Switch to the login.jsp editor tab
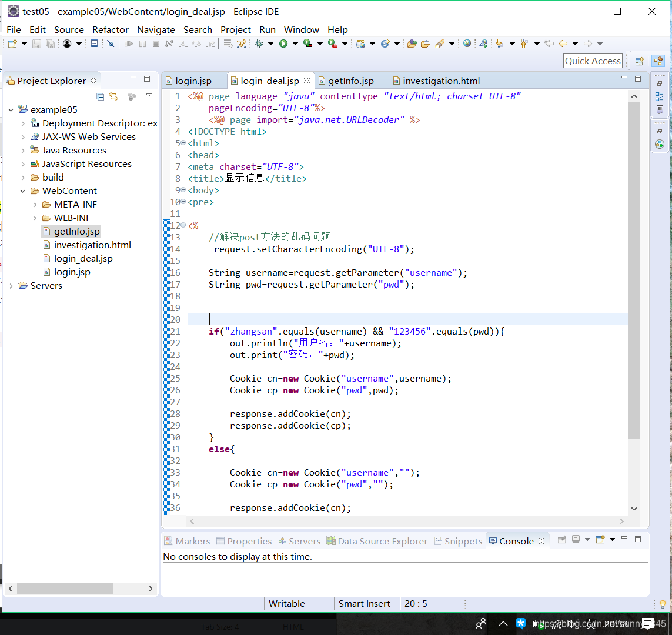Screen dimensions: 672x635 click(x=193, y=81)
